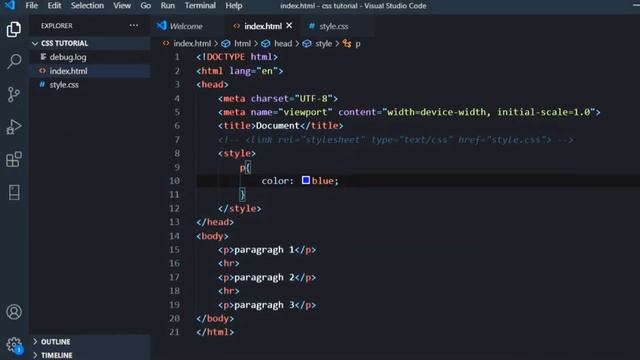This screenshot has width=640, height=360.
Task: Click the blue color swatch on line 10
Action: pos(306,180)
